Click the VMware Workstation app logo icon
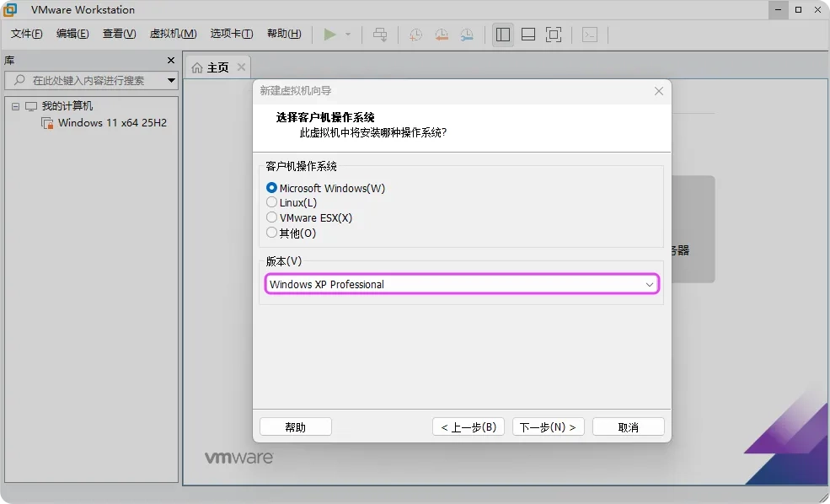Image resolution: width=830 pixels, height=504 pixels. click(10, 9)
